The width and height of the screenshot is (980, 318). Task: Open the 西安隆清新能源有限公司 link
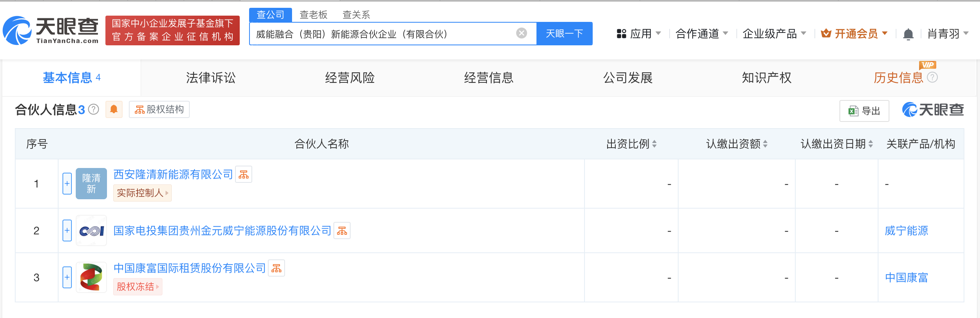pyautogui.click(x=173, y=174)
